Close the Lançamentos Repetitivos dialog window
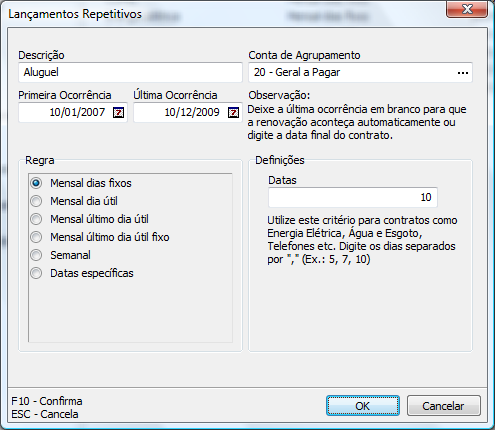The width and height of the screenshot is (495, 430). click(467, 9)
